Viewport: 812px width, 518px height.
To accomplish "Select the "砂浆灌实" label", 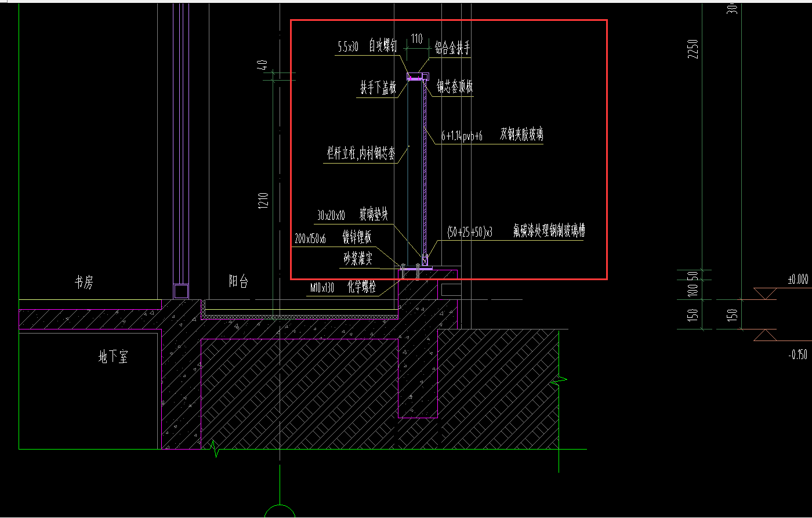I will coord(357,259).
